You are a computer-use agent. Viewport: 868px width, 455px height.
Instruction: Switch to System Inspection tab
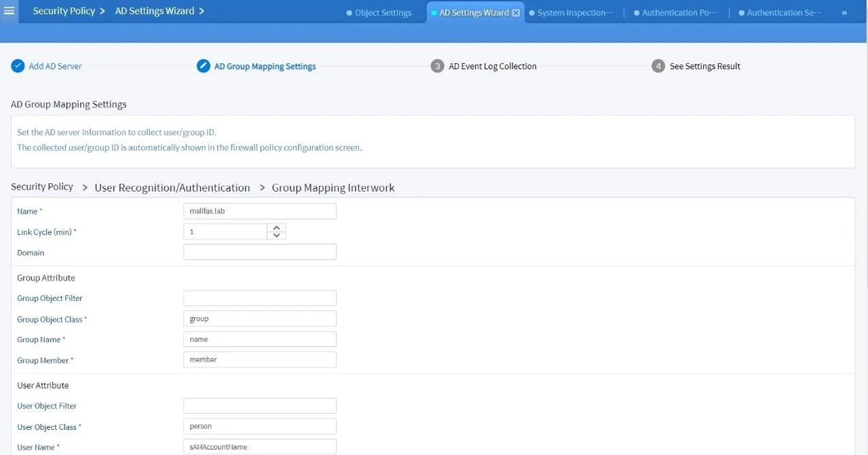(x=574, y=13)
